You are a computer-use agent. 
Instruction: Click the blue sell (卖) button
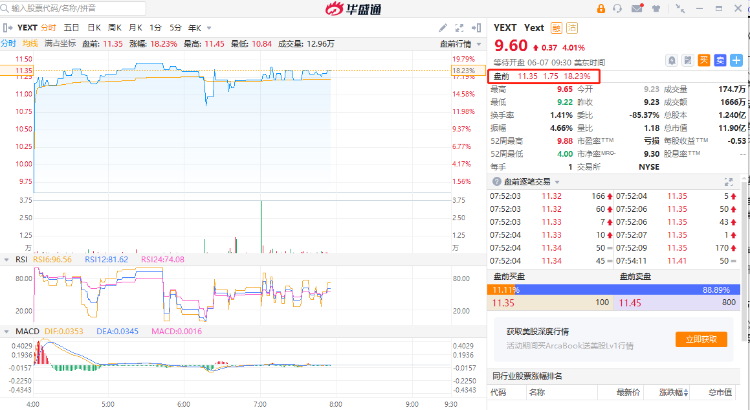[x=720, y=60]
